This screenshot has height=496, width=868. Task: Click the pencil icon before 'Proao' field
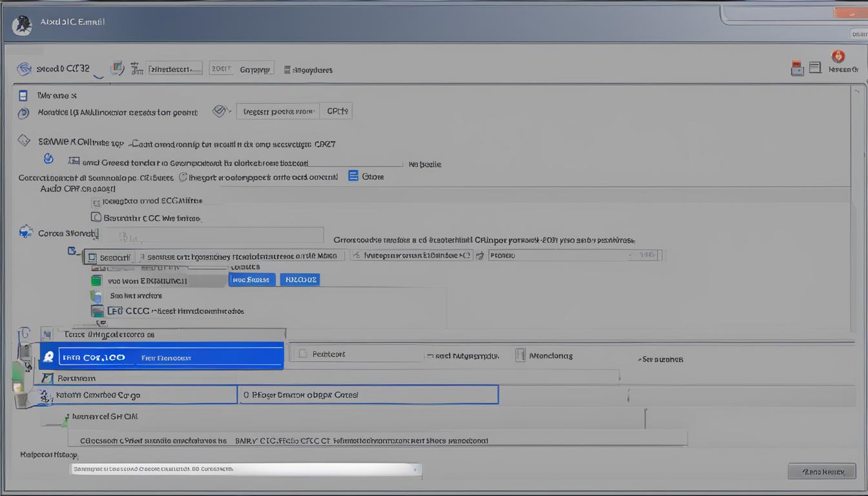pos(480,256)
